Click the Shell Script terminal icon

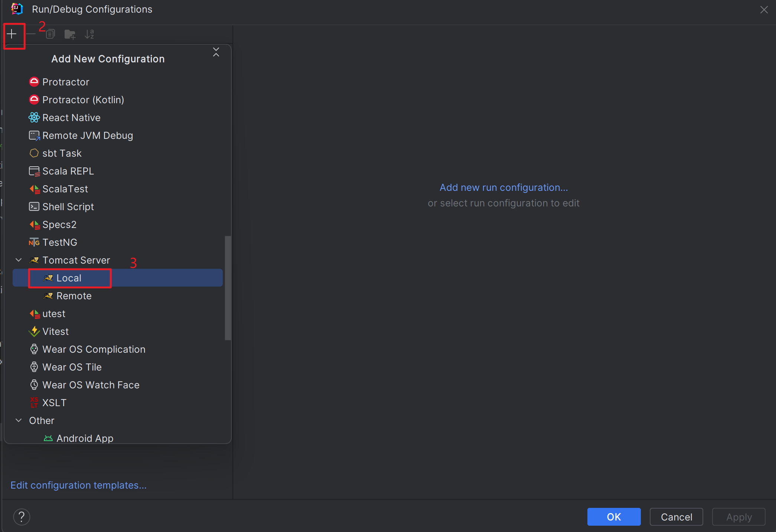click(x=34, y=206)
